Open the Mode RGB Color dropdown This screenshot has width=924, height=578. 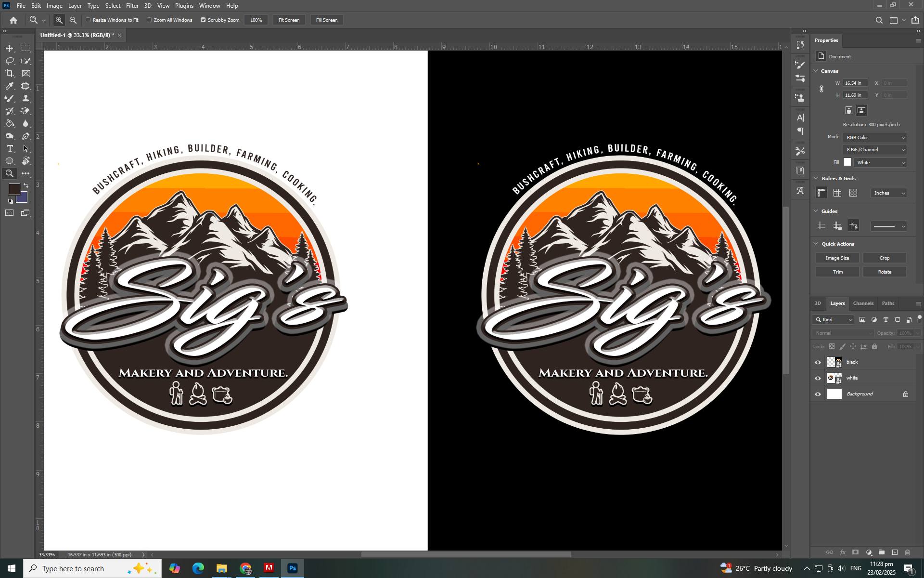875,138
